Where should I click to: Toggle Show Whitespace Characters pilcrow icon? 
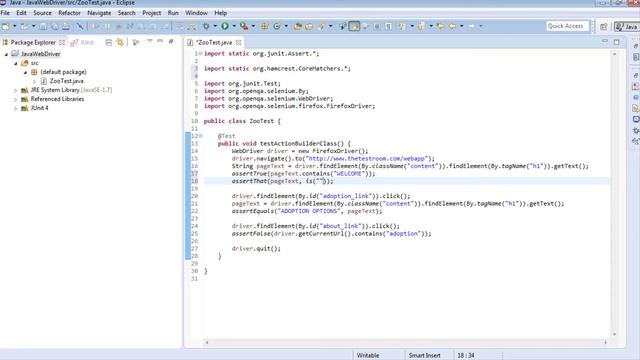pos(389,26)
